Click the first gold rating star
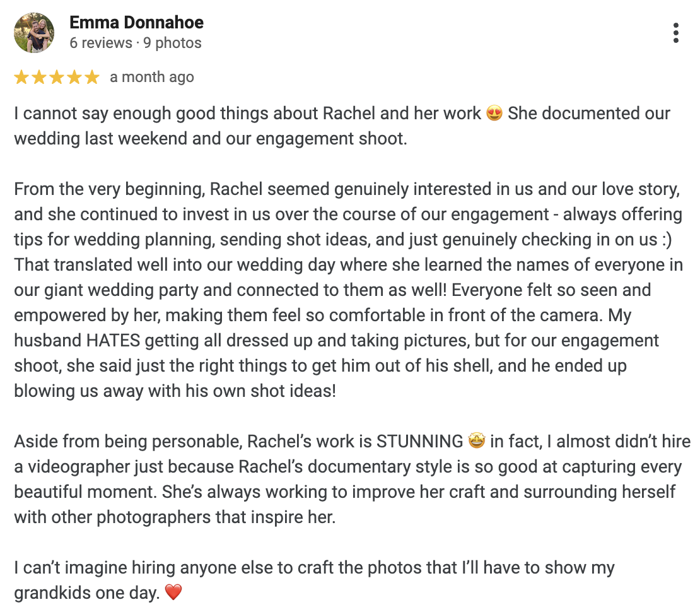Image resolution: width=700 pixels, height=607 pixels. coord(21,77)
